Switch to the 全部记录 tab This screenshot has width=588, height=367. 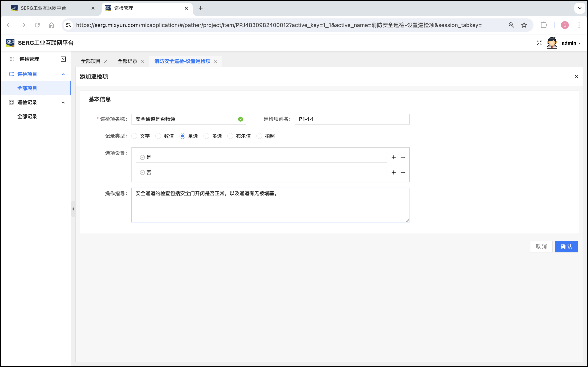(x=127, y=61)
